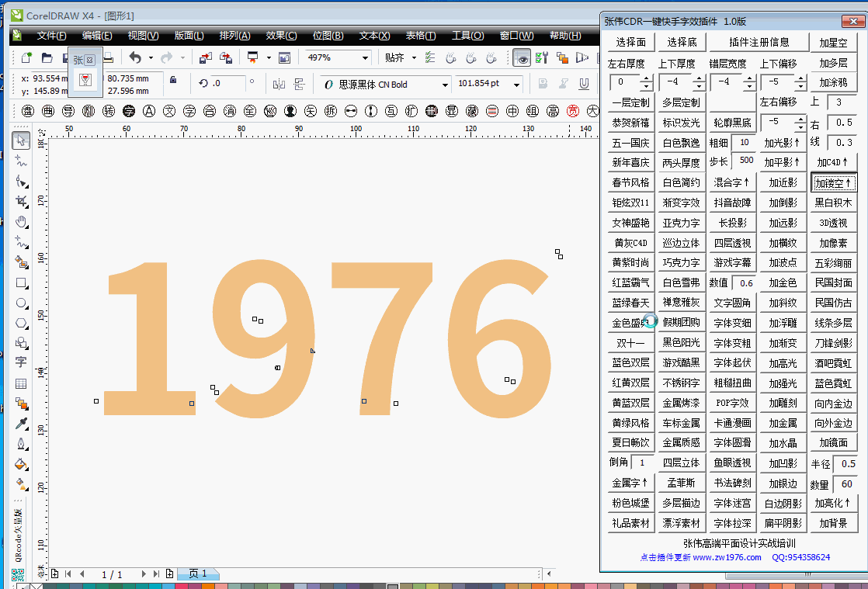Click the 数量 field showing 60
Screen dimensions: 868x589
[x=845, y=484]
